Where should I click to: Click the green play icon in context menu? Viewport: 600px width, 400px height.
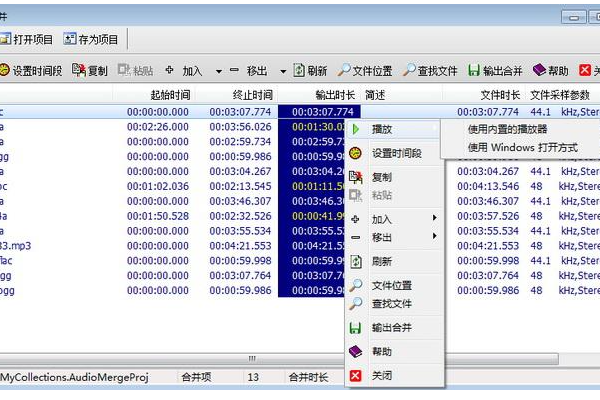click(356, 129)
